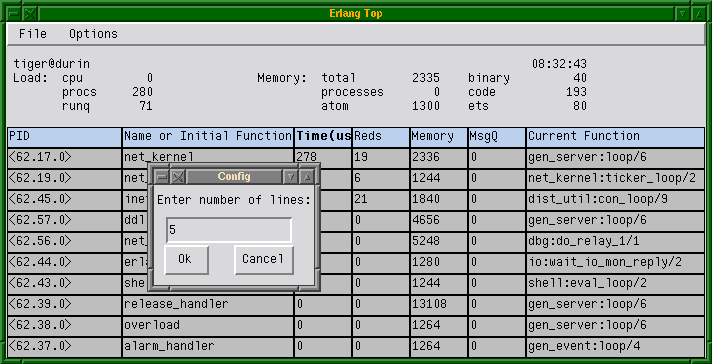Close the Erlang Top window X icon
712x364 pixels.
pos(30,14)
